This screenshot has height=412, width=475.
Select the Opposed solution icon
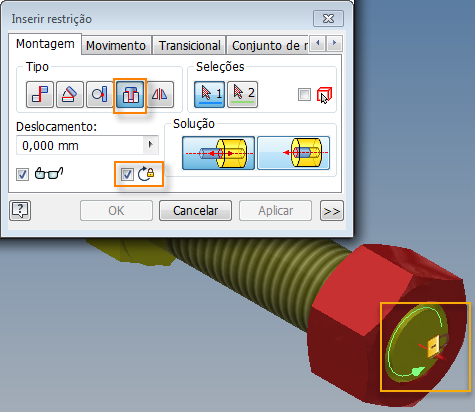[x=218, y=153]
